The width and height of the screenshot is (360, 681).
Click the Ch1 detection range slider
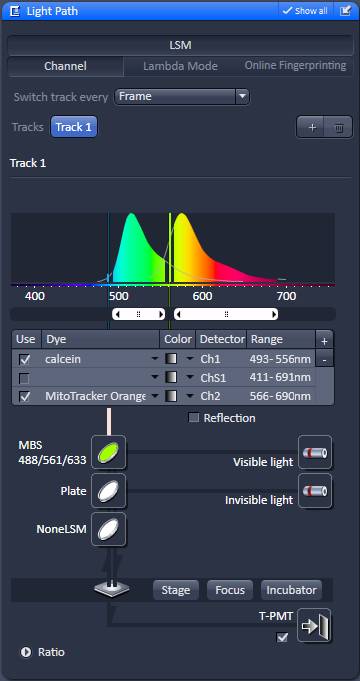[x=139, y=314]
